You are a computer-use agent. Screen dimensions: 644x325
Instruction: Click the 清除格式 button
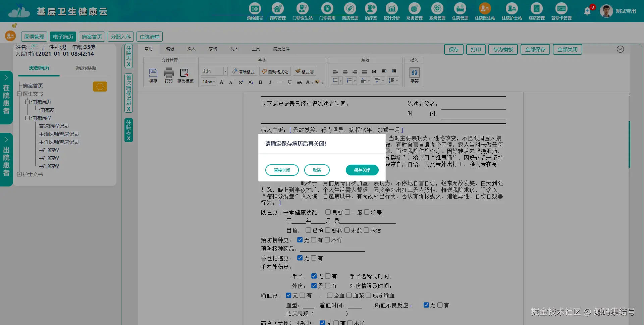244,71
